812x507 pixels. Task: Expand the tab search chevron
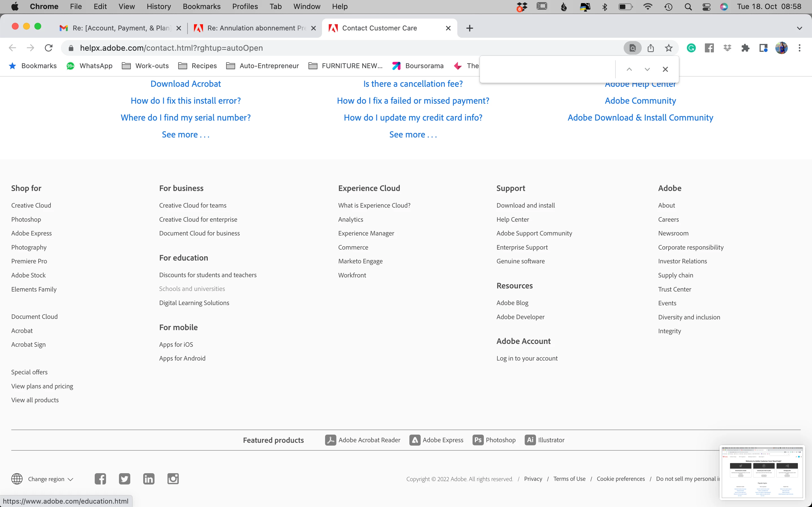click(x=799, y=28)
